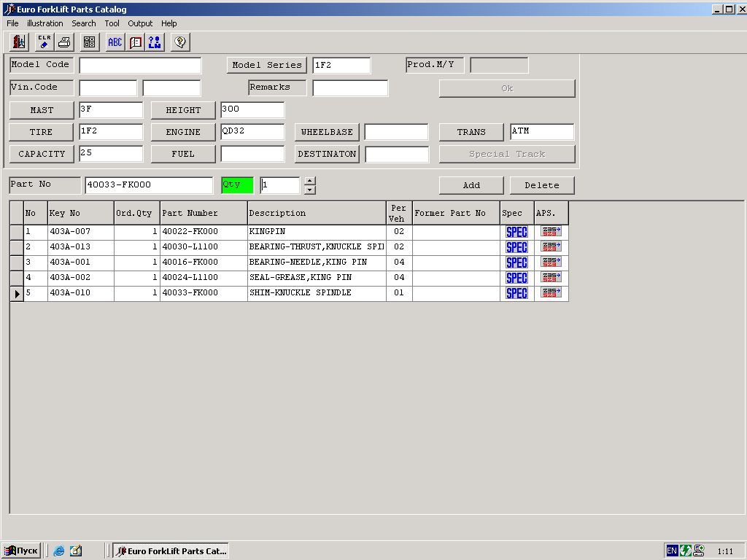This screenshot has width=747, height=560.
Task: Open the illustration menu
Action: tap(44, 23)
